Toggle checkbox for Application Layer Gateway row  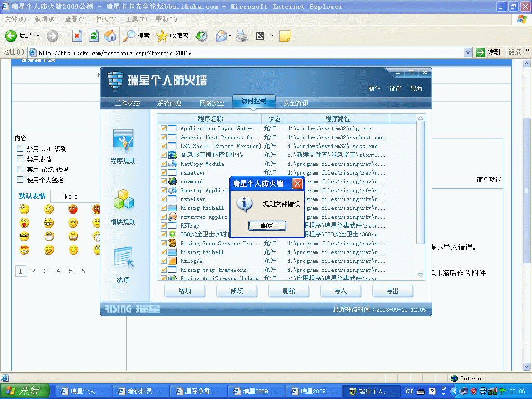(x=164, y=129)
